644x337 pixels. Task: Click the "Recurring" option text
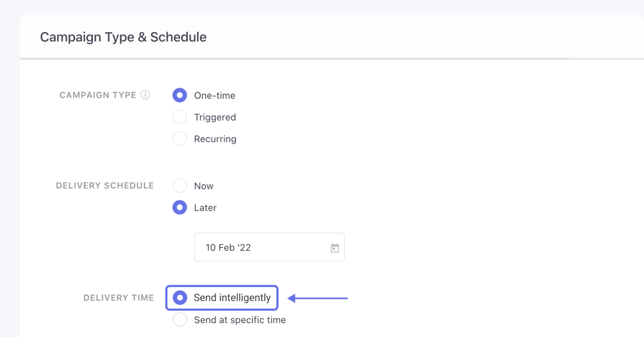click(x=215, y=139)
